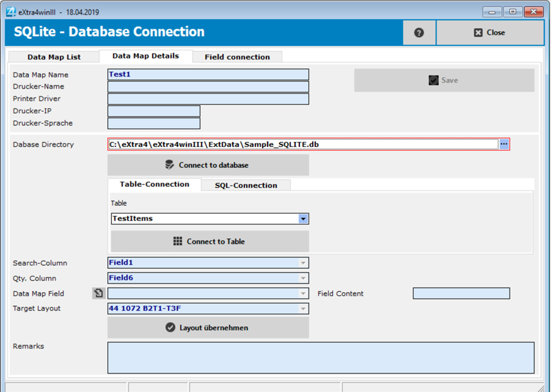Focus the Field Content input box
This screenshot has height=392, width=551.
[x=461, y=293]
